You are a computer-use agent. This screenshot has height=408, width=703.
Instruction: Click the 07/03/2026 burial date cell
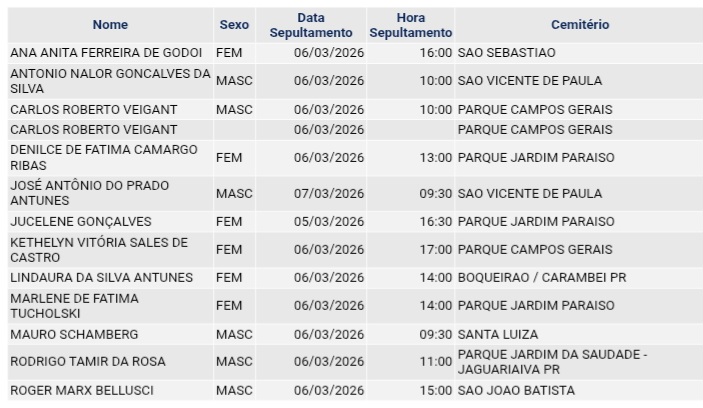pyautogui.click(x=329, y=193)
